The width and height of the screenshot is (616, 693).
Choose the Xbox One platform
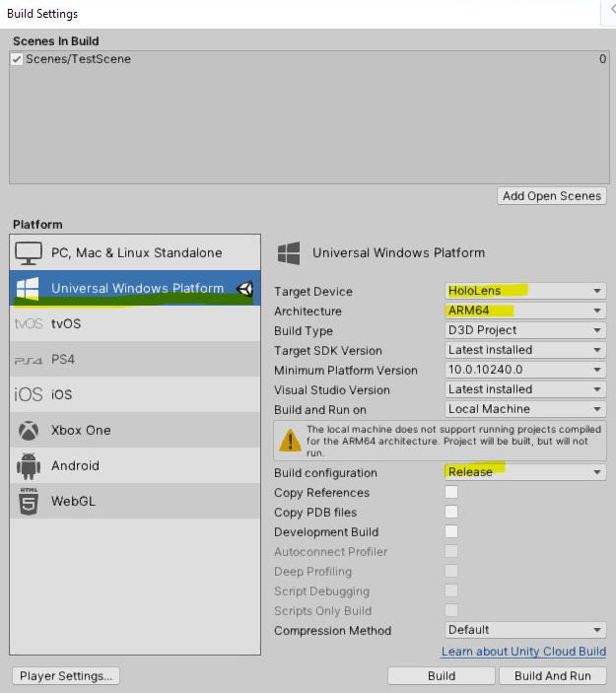135,430
